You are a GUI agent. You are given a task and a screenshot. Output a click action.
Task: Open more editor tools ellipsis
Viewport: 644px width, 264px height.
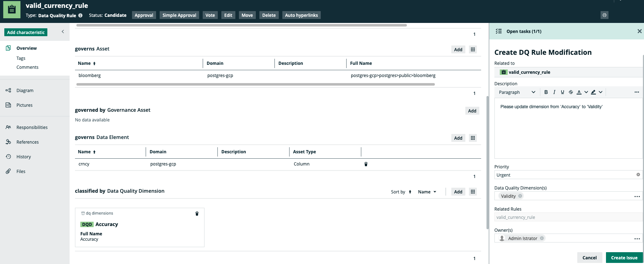click(636, 92)
